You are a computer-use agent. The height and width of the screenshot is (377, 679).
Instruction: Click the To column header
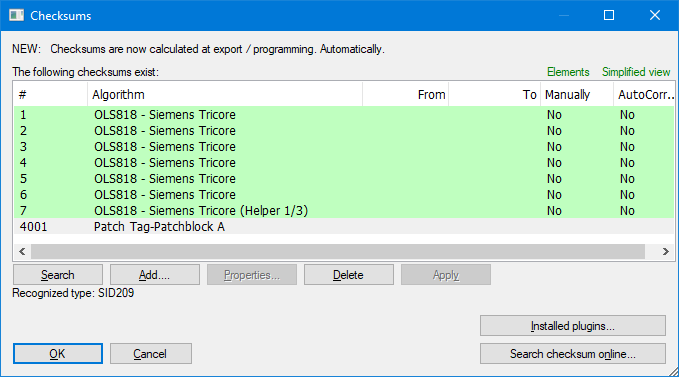494,94
